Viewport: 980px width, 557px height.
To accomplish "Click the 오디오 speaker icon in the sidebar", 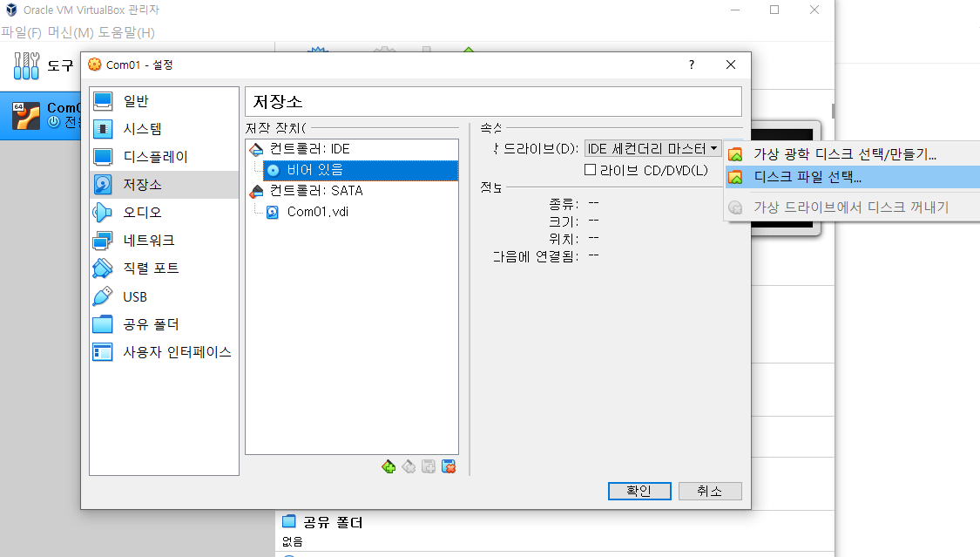I will click(103, 213).
